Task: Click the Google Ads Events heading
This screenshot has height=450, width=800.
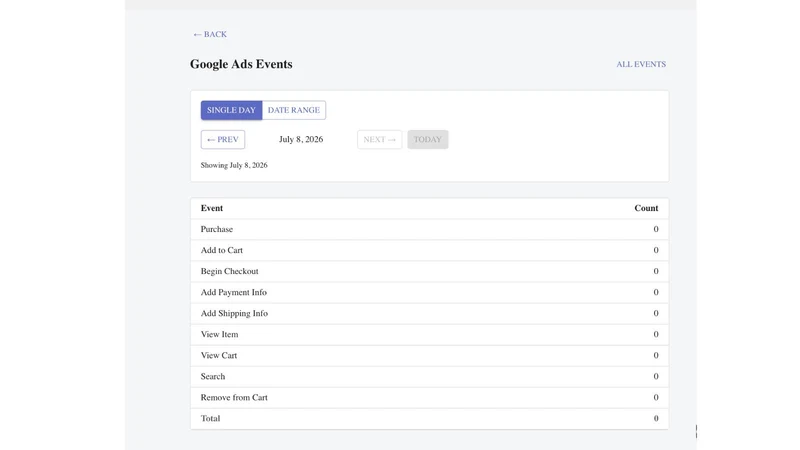Action: [x=241, y=64]
